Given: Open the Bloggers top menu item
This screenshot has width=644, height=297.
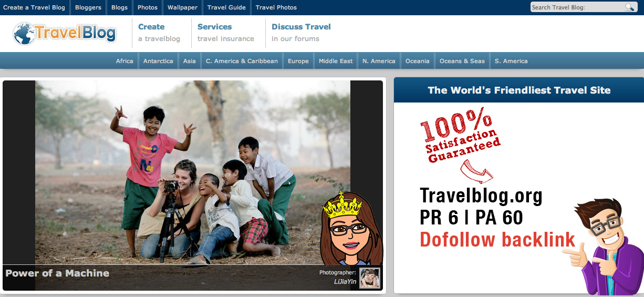Looking at the screenshot, I should [x=88, y=7].
